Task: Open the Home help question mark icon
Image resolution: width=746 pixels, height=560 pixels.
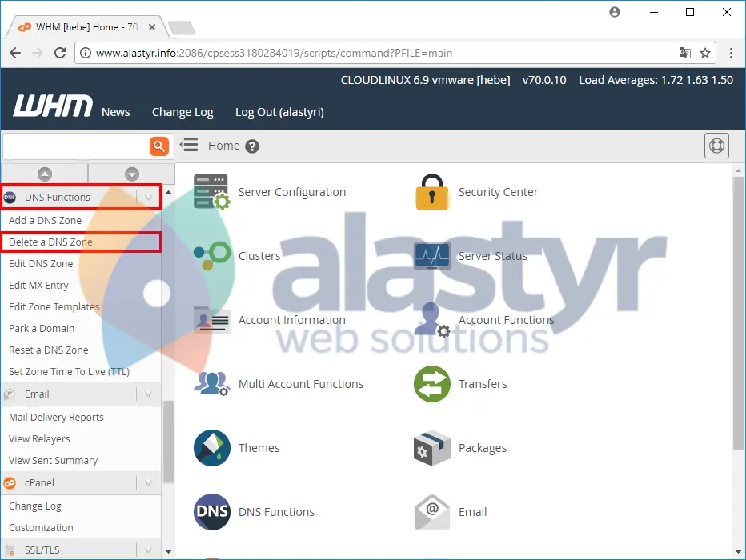Action: (x=252, y=146)
